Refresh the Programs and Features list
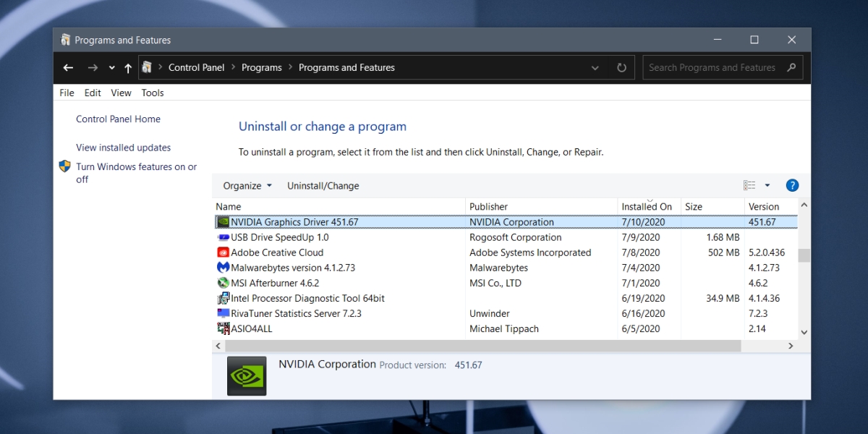This screenshot has width=868, height=434. coord(621,67)
